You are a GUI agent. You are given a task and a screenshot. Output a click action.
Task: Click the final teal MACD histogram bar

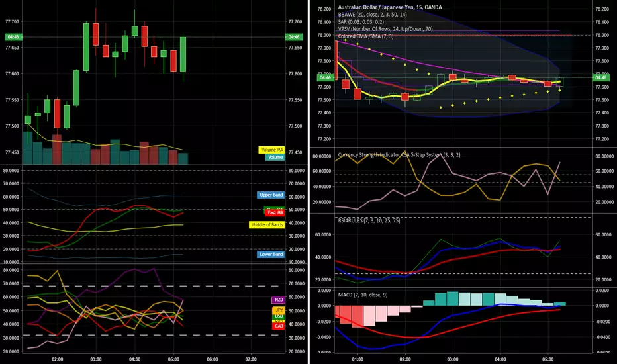(x=559, y=304)
